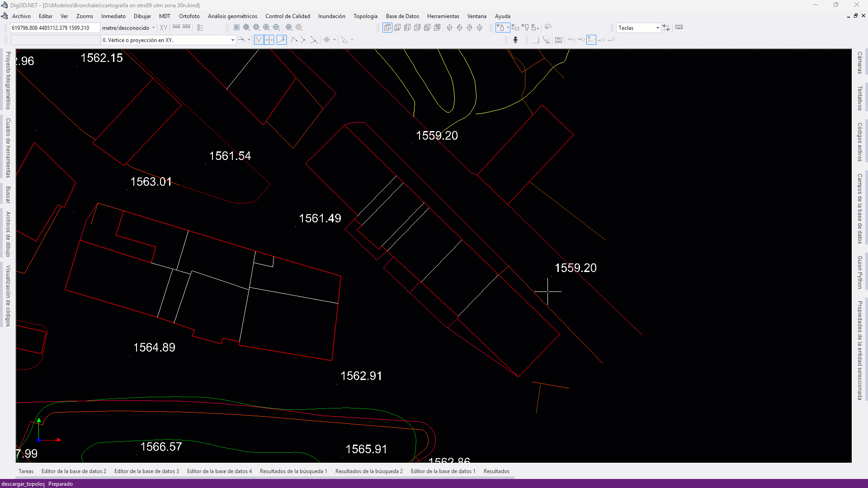Image resolution: width=868 pixels, height=488 pixels.
Task: Toggle the fourth wireframe cube view
Action: coord(417,28)
